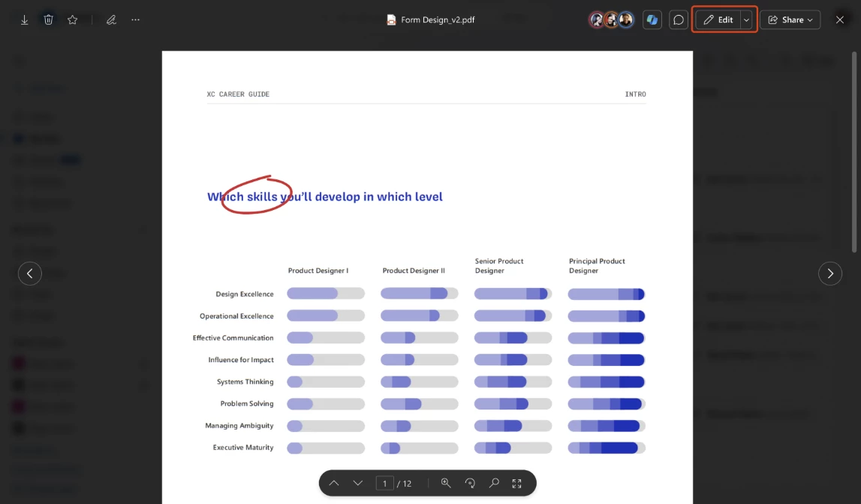Rotate the page with rotate icon
The height and width of the screenshot is (504, 861).
click(x=470, y=483)
